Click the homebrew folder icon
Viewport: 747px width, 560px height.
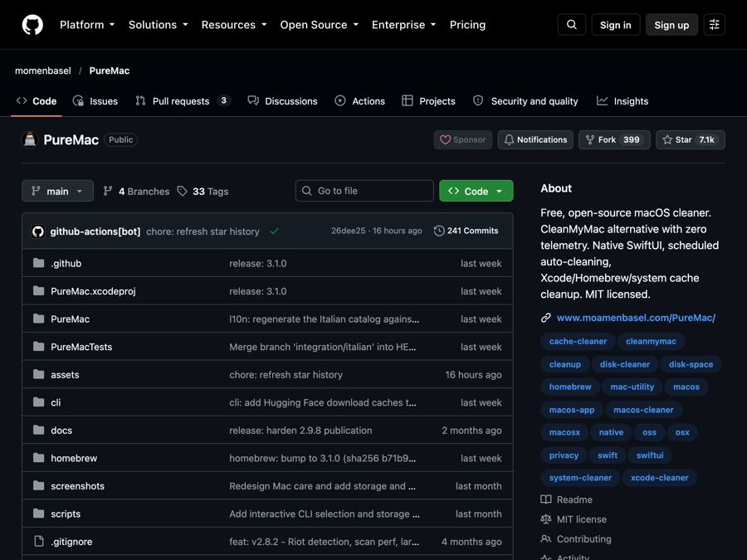pos(38,458)
